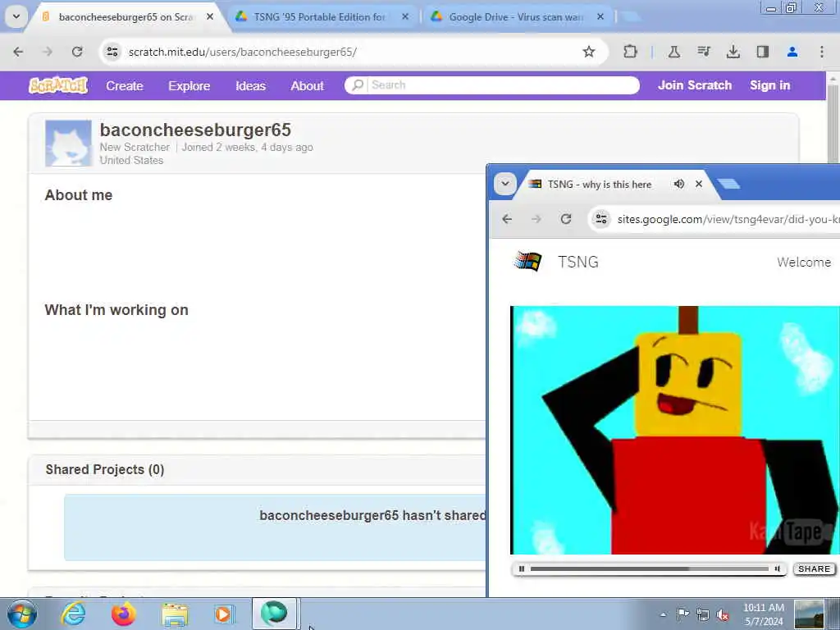Click the TSNG video progress bar

tap(650, 569)
